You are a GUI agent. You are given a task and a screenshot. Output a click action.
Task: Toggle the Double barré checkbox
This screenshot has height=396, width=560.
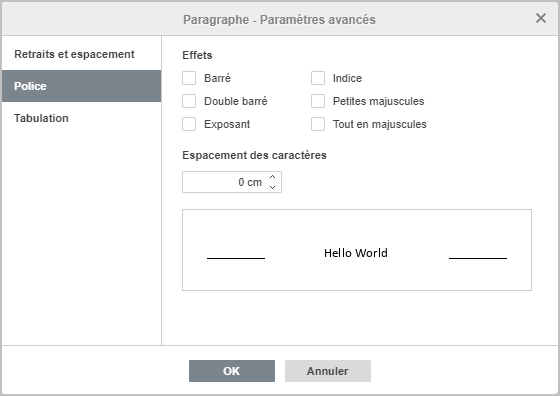click(189, 101)
